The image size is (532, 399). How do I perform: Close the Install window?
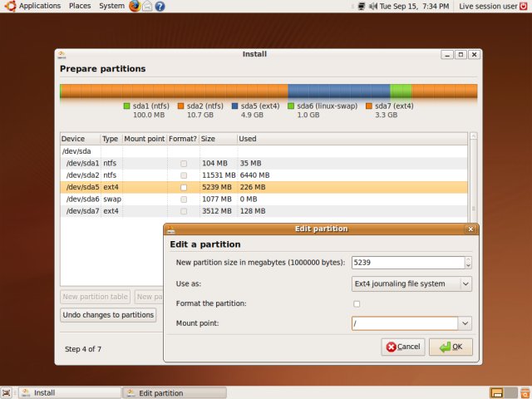click(474, 54)
